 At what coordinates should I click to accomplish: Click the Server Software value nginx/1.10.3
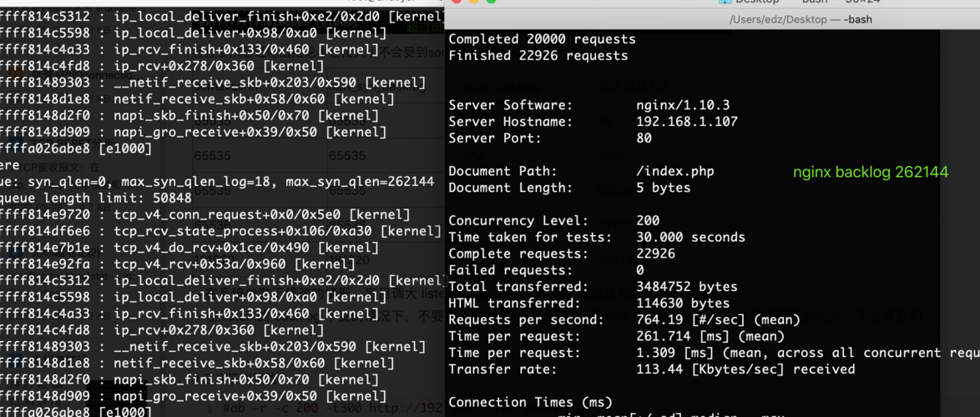(x=683, y=105)
